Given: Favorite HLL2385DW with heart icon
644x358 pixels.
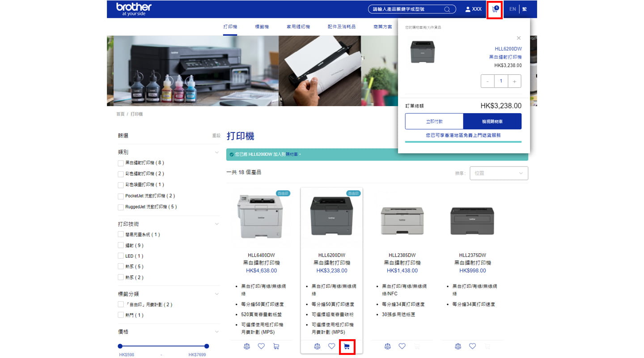Looking at the screenshot, I should pyautogui.click(x=402, y=346).
